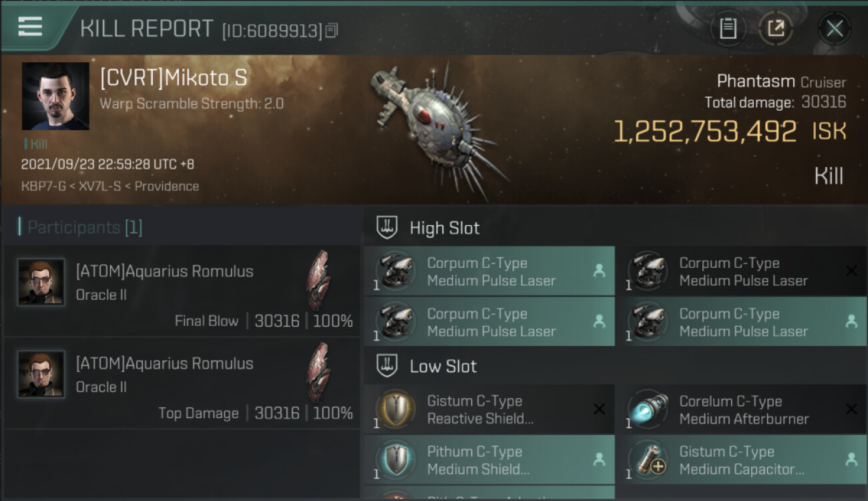Open the [CVRT]Mikoto S pilot name link
The height and width of the screenshot is (501, 868).
pyautogui.click(x=174, y=79)
